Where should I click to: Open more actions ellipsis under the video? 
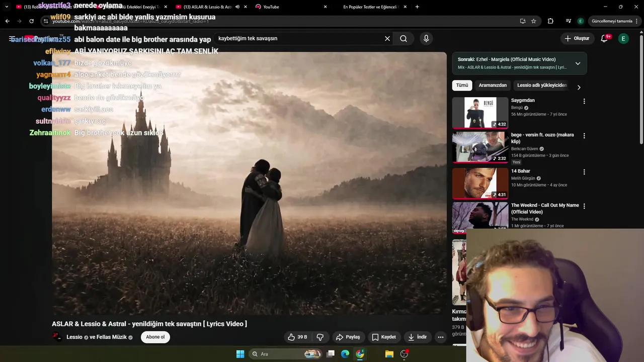441,337
